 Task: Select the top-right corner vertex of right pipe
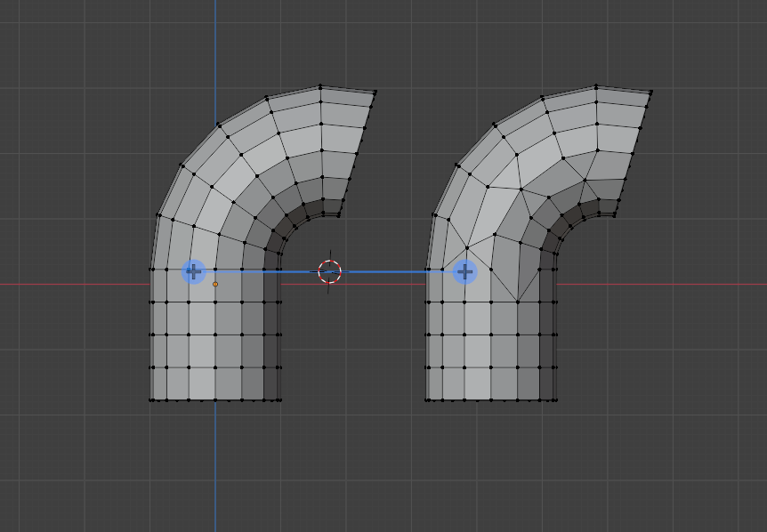(651, 92)
